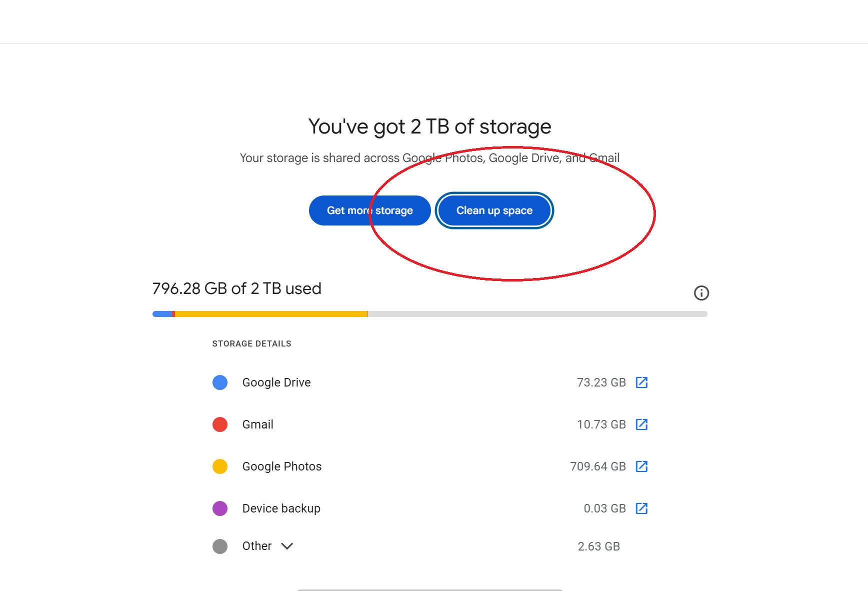Viewport: 868px width, 591px height.
Task: Click the blue Google Drive color dot
Action: 220,382
